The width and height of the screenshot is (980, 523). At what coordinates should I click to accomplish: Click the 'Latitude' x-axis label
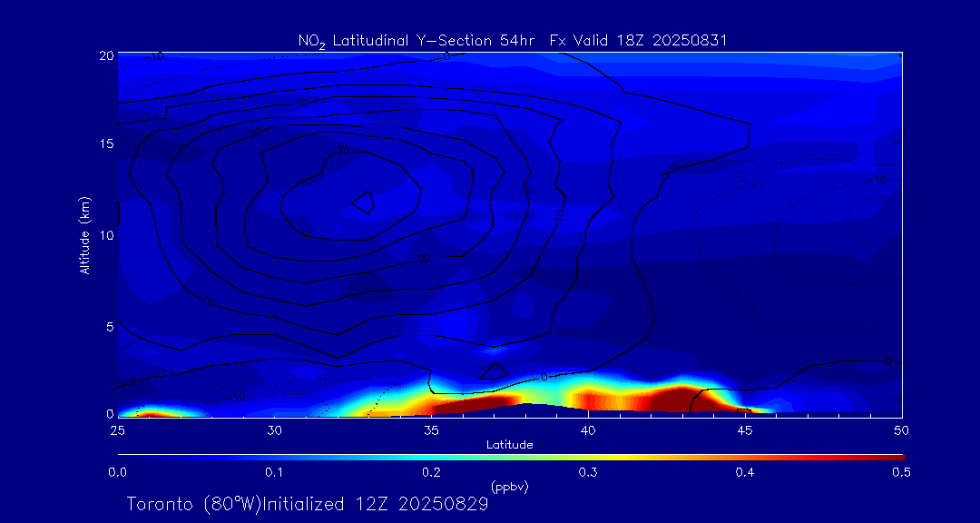[x=509, y=445]
